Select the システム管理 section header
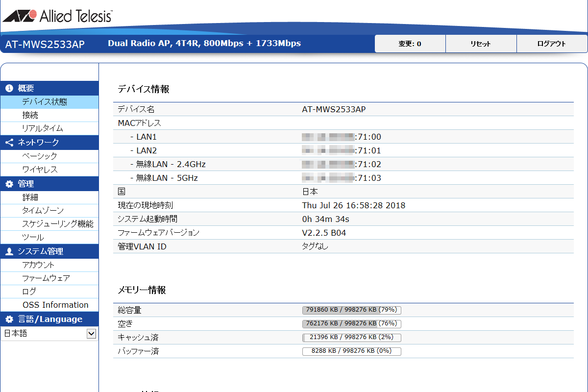Image resolution: width=588 pixels, height=392 pixels. (x=49, y=252)
